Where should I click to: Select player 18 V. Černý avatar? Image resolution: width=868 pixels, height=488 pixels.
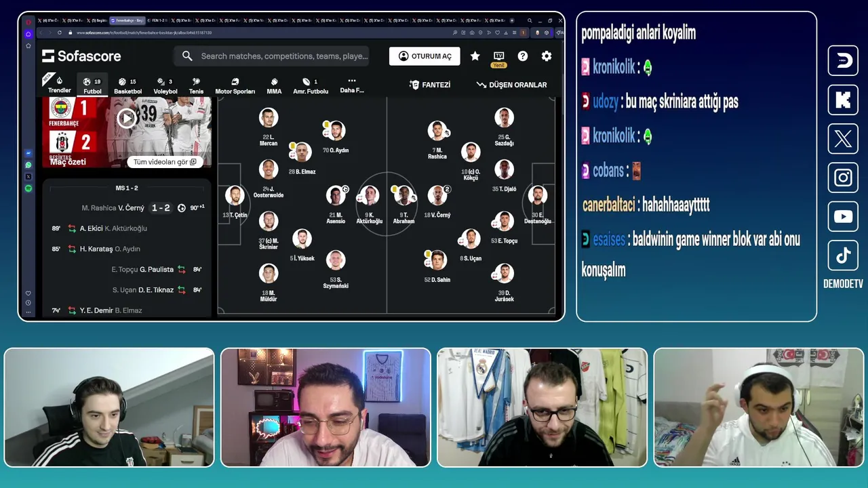pyautogui.click(x=437, y=195)
